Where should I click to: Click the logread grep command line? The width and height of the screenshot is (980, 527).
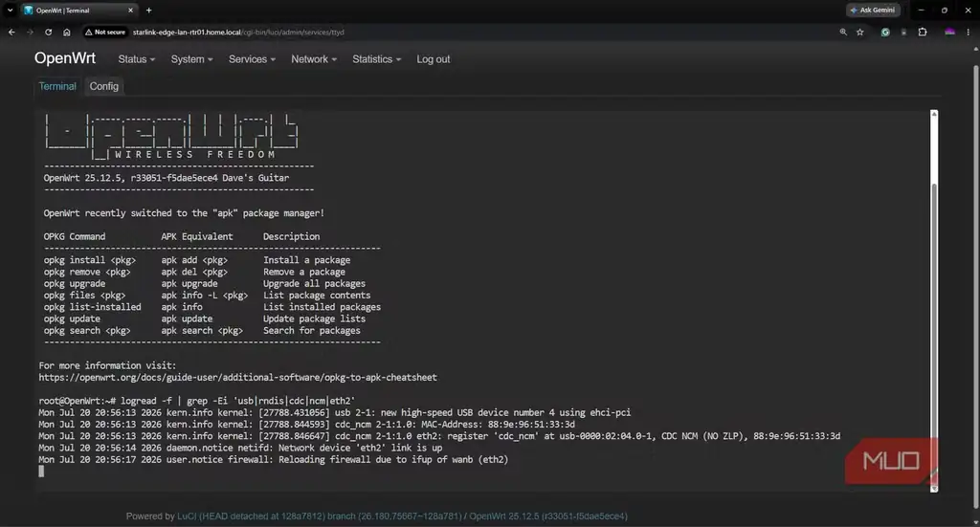197,401
